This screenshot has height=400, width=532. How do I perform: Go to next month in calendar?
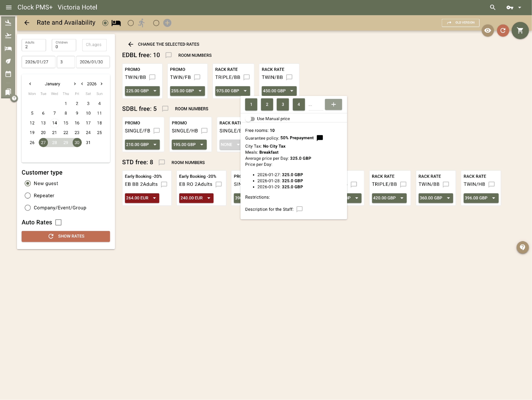coord(75,84)
